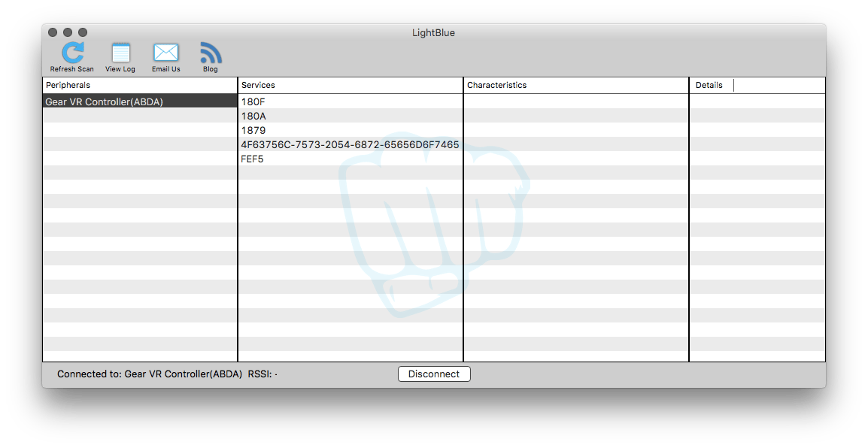Close the LightBlue window
Viewport: 868px width, 448px height.
click(x=53, y=32)
